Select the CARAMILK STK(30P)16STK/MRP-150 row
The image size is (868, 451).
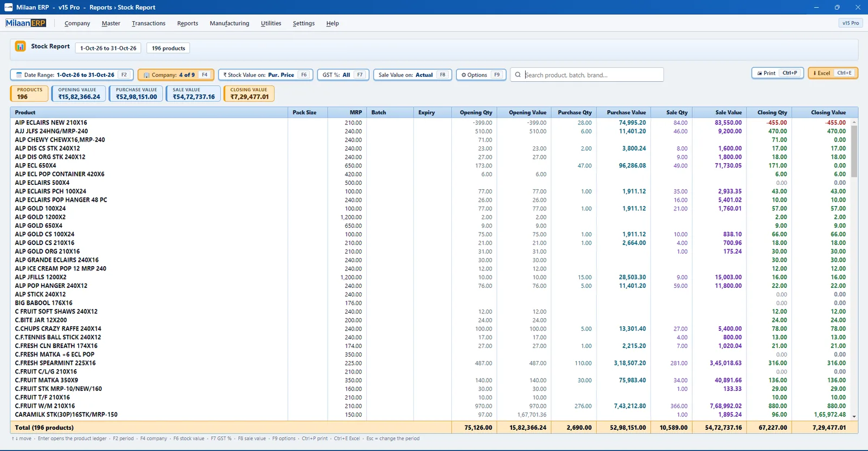click(430, 415)
